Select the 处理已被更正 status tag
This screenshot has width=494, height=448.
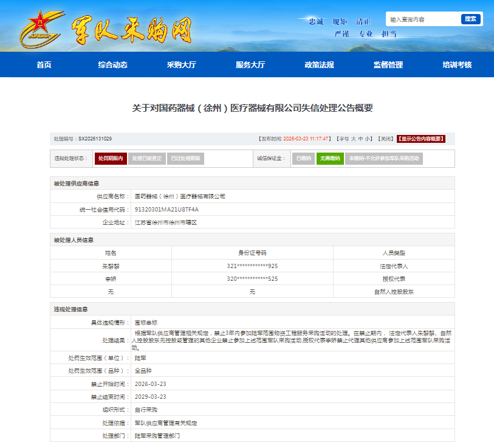pyautogui.click(x=147, y=159)
